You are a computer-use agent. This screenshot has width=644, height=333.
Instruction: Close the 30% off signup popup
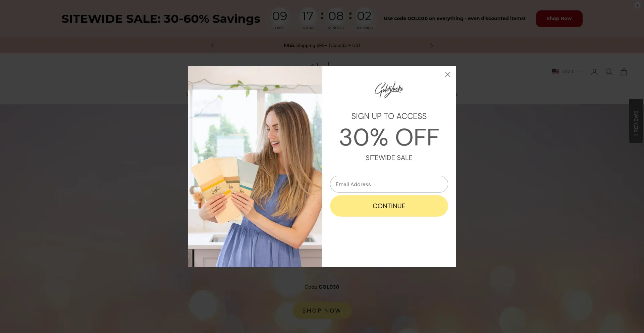point(447,74)
